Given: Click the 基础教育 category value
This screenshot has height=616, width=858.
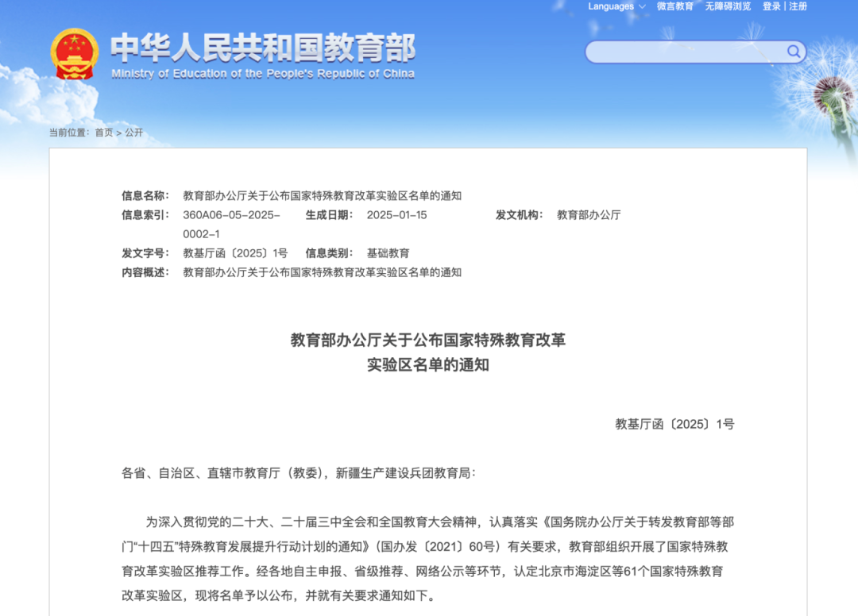Looking at the screenshot, I should coord(388,253).
